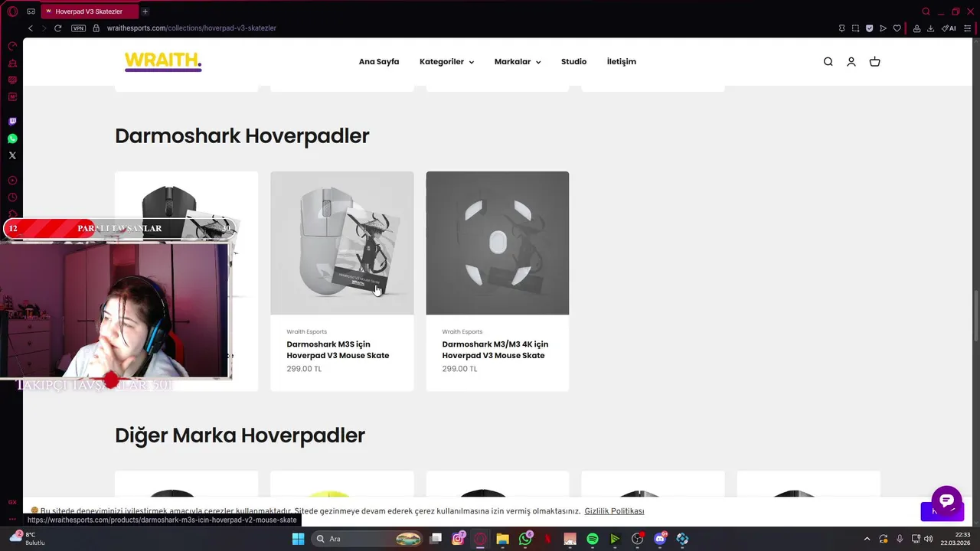Image resolution: width=980 pixels, height=551 pixels.
Task: Open X (Twitter) in the Opera sidebar
Action: [12, 155]
